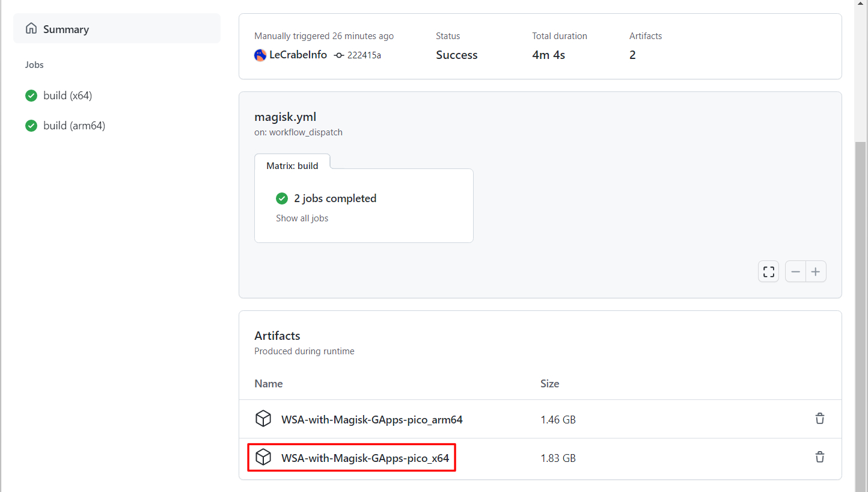
Task: Click the artifacts count 2
Action: pos(632,55)
